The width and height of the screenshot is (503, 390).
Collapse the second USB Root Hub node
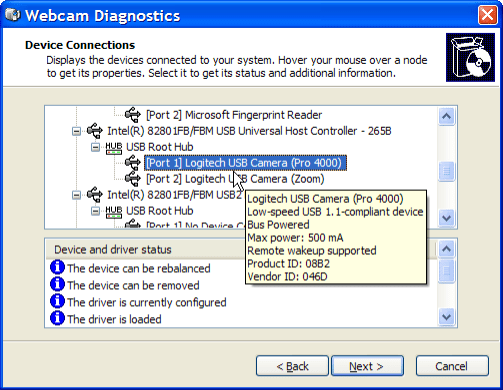coord(95,211)
